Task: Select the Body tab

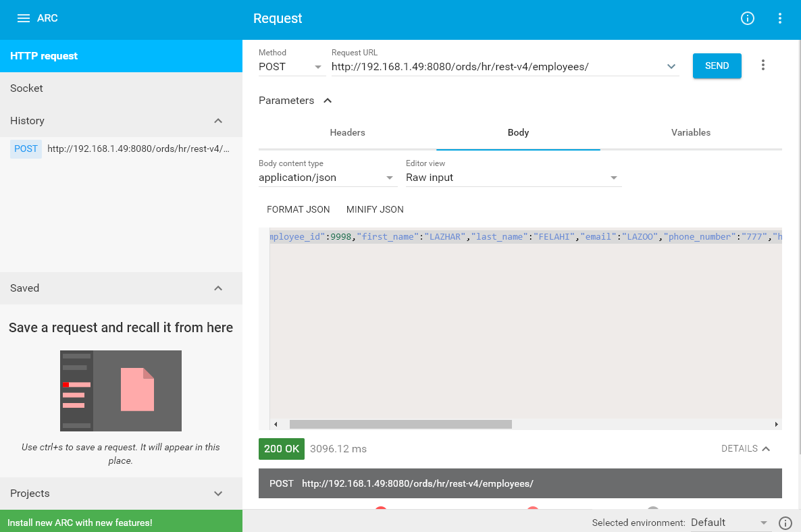Action: coord(518,133)
